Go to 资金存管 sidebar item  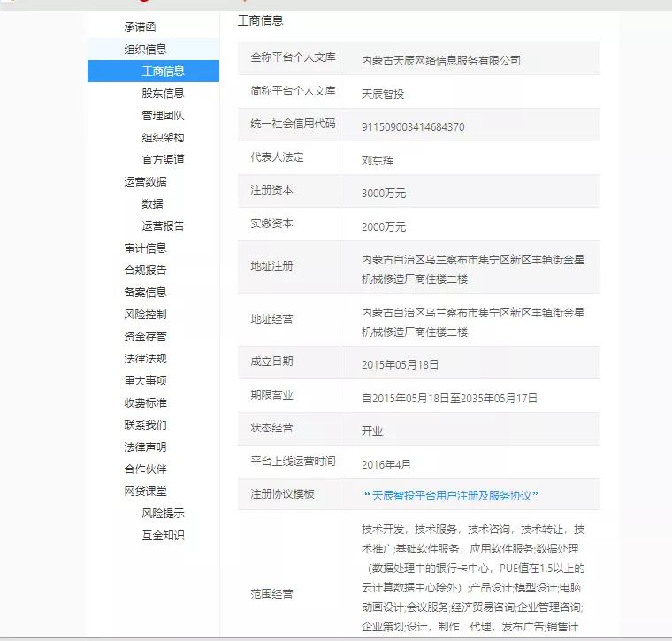pyautogui.click(x=145, y=336)
